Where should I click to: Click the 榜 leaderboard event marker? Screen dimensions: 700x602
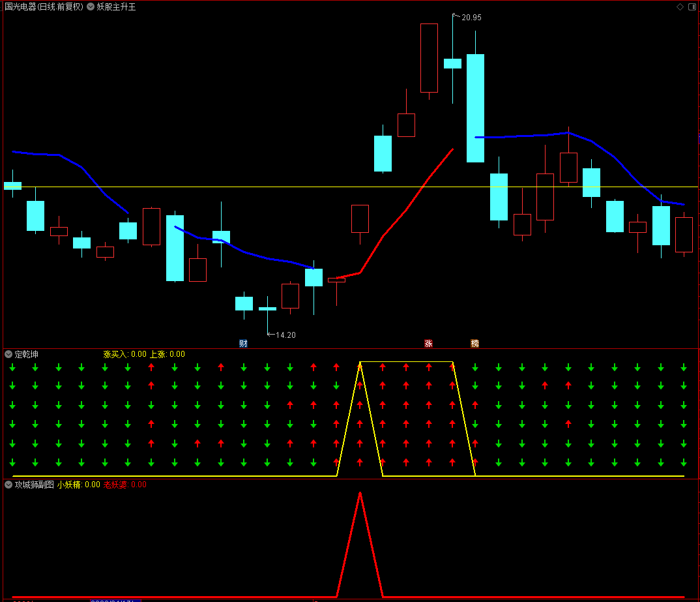(x=475, y=344)
